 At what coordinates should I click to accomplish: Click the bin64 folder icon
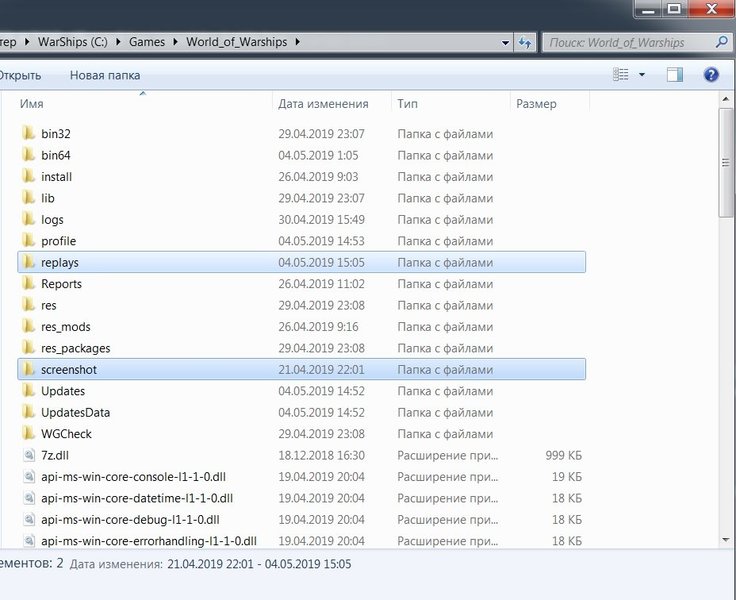[29, 155]
